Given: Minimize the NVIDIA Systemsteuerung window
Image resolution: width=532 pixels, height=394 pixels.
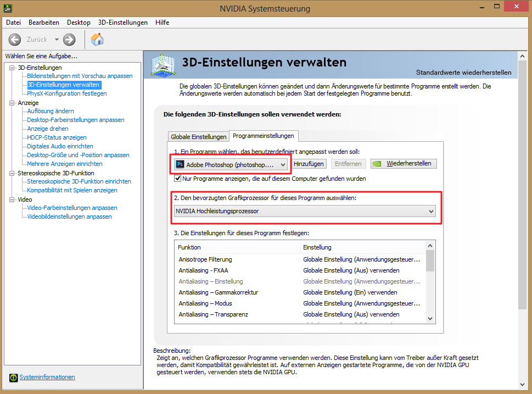Looking at the screenshot, I should tap(482, 7).
